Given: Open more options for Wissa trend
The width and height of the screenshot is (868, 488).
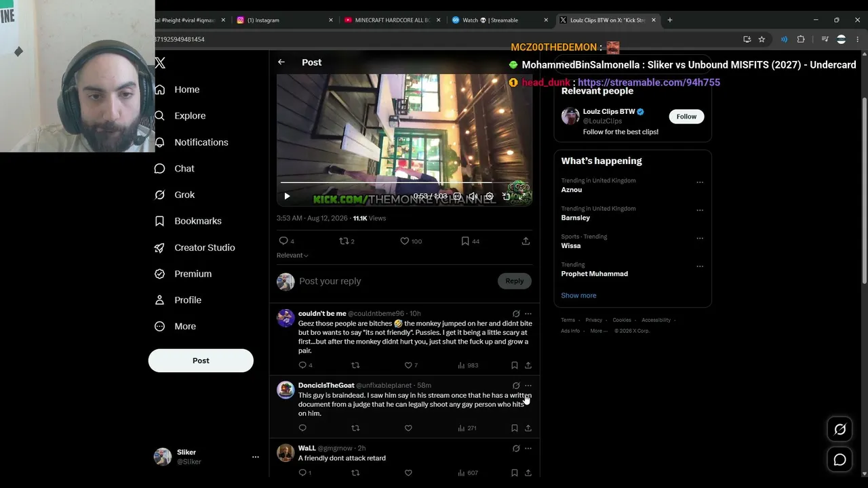Looking at the screenshot, I should point(700,238).
